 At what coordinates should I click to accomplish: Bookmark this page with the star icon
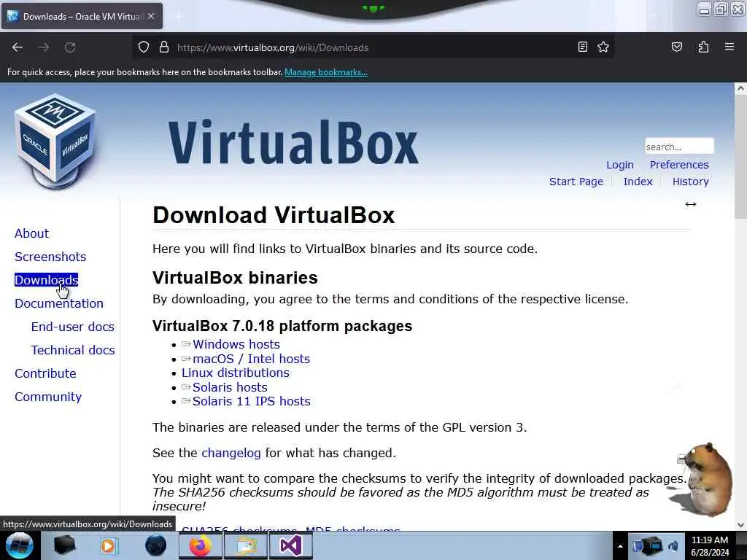(x=603, y=47)
